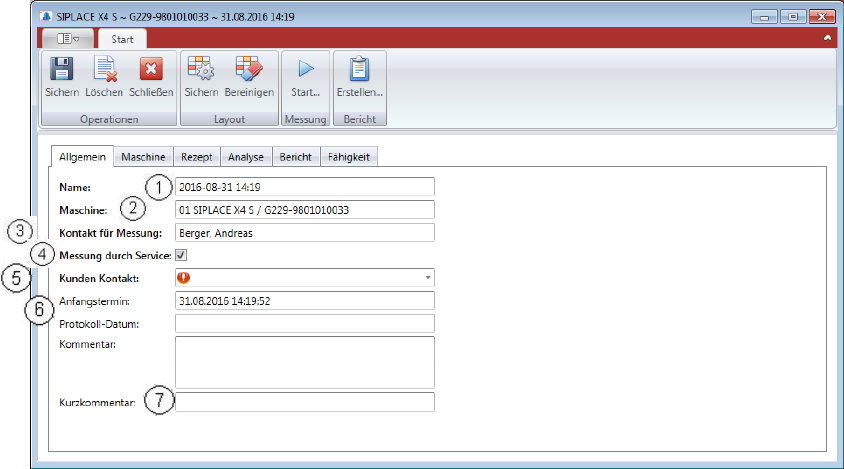
Task: Click the red error icon in Kunden Kontakt
Action: click(x=184, y=278)
